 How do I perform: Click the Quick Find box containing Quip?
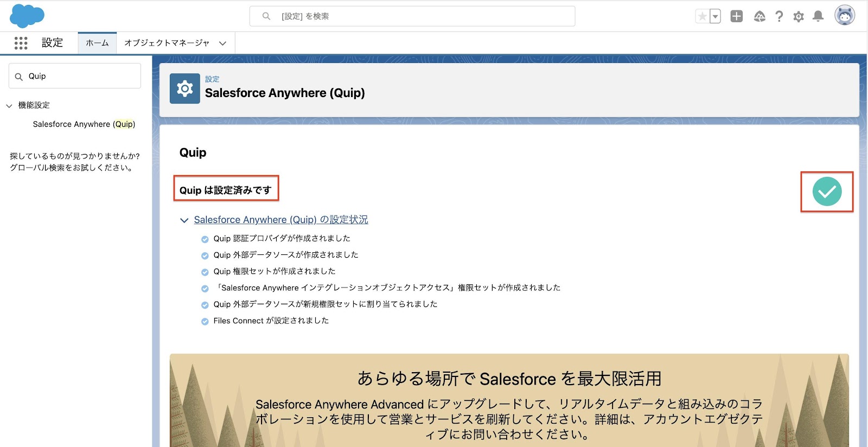click(75, 76)
